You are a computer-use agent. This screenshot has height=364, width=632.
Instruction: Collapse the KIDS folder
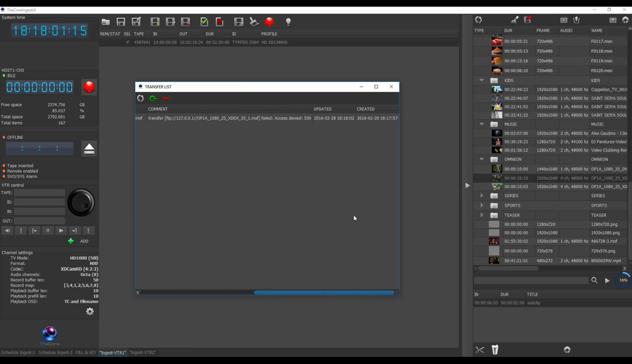point(481,80)
